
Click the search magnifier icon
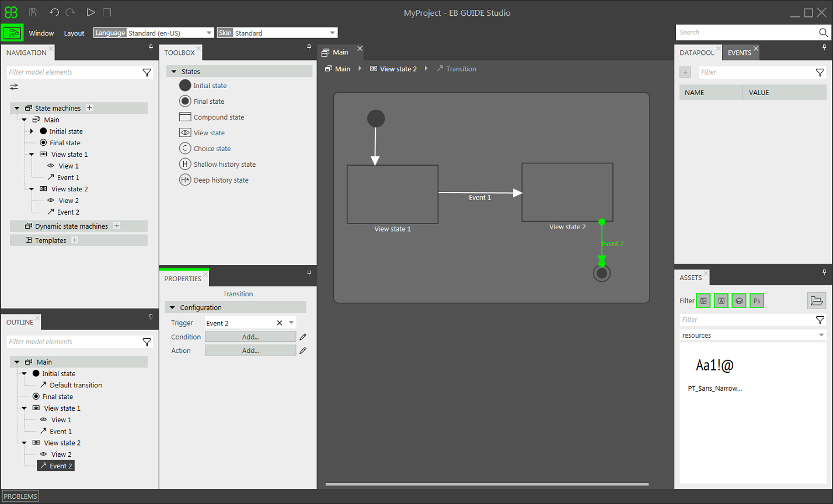[823, 33]
